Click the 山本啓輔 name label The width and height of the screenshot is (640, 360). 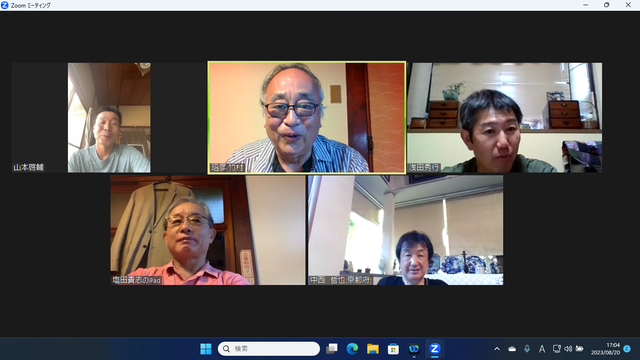(x=28, y=167)
